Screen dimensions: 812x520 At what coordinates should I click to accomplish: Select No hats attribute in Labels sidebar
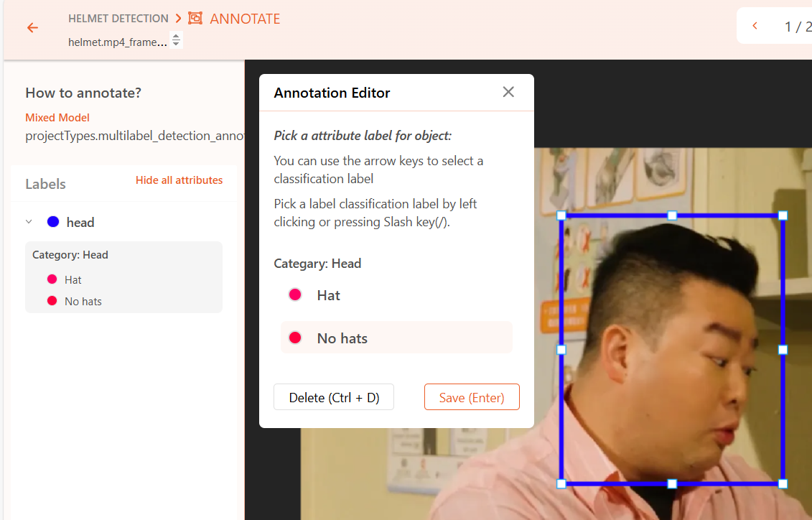(83, 302)
